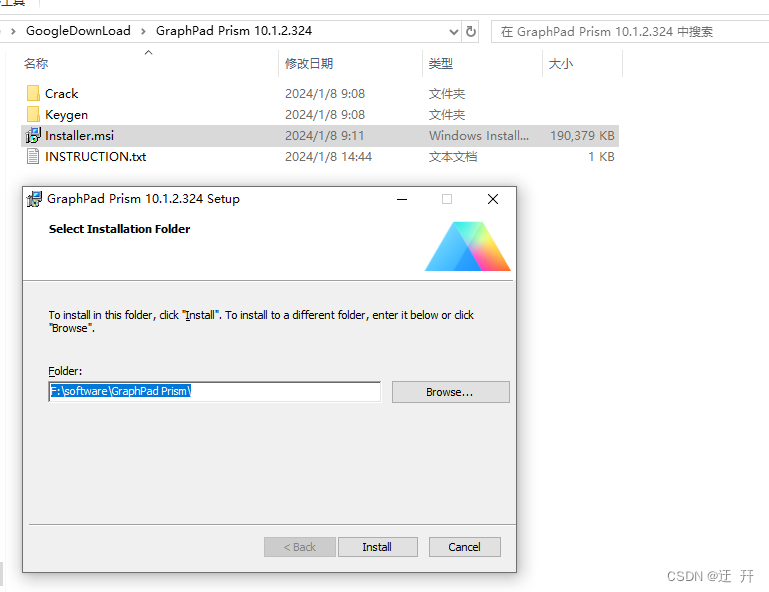The height and width of the screenshot is (592, 769).
Task: Click the Keygen folder icon
Action: coord(33,114)
